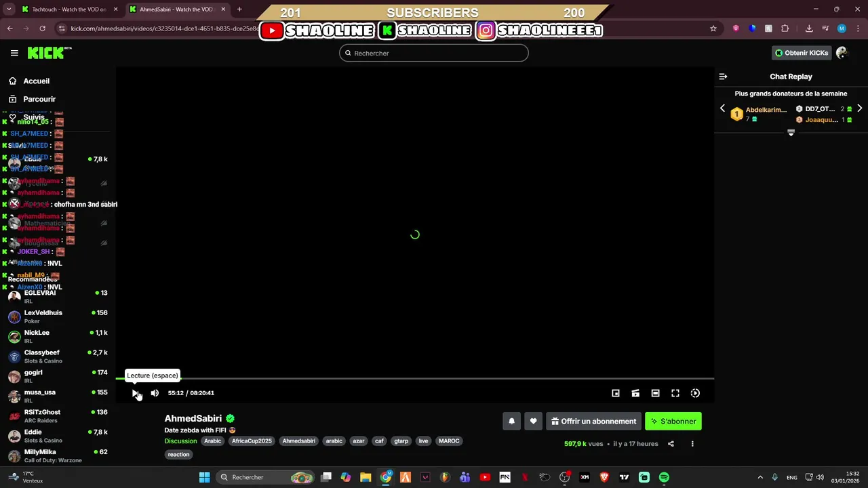Image resolution: width=868 pixels, height=488 pixels.
Task: Open the taskbar clock showing 15:32
Action: click(846, 477)
